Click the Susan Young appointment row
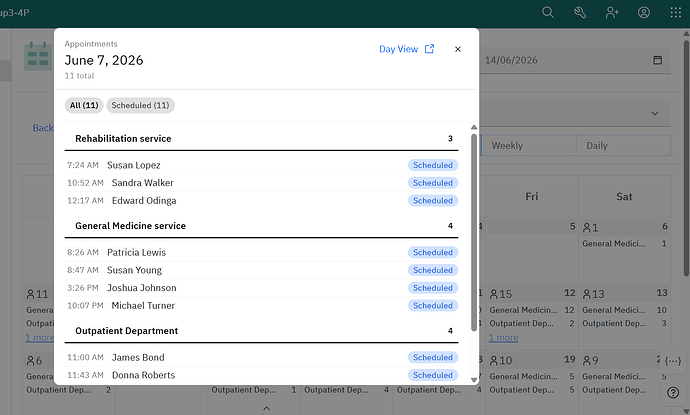690x415 pixels. 262,270
